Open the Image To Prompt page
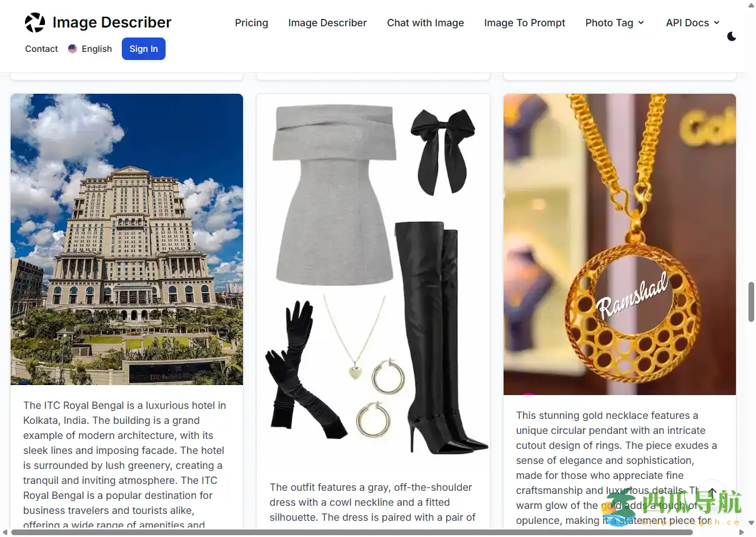The width and height of the screenshot is (756, 537). (525, 23)
